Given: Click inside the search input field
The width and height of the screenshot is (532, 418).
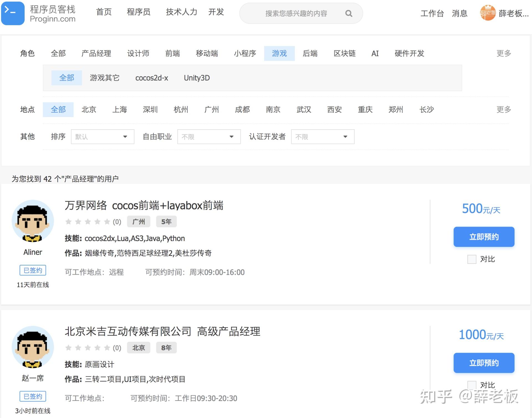Looking at the screenshot, I should [294, 13].
